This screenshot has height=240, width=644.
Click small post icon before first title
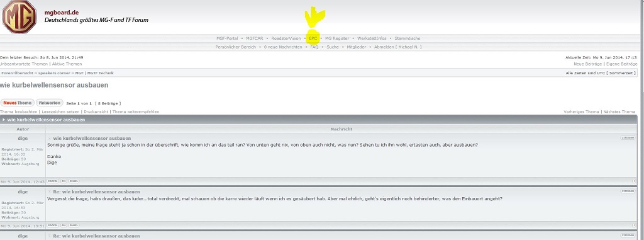point(50,139)
